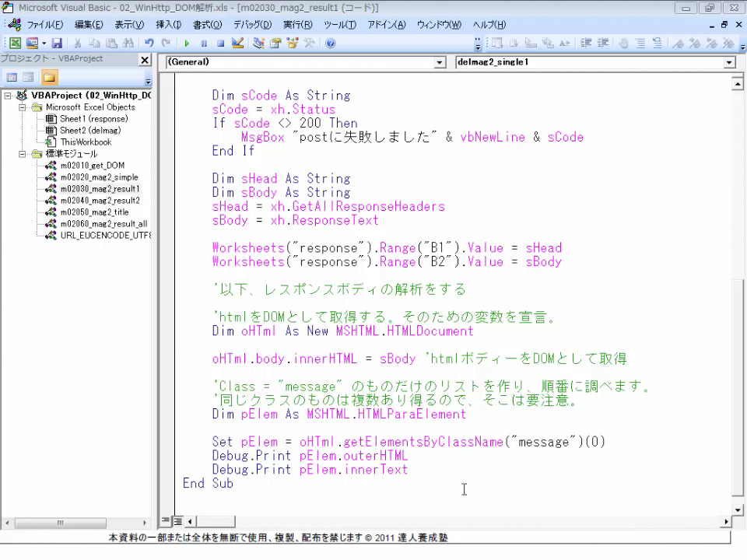Toggle Design Mode icon in toolbar
Image resolution: width=747 pixels, height=560 pixels.
pyautogui.click(x=237, y=44)
